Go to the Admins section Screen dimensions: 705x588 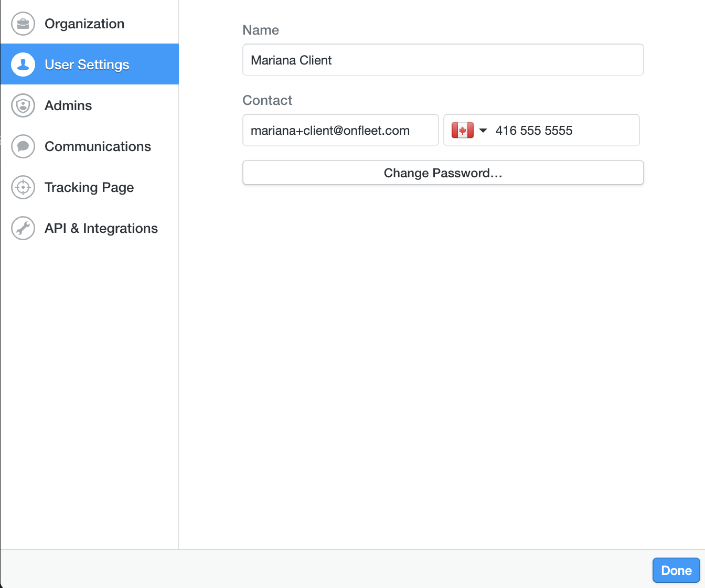(90, 105)
